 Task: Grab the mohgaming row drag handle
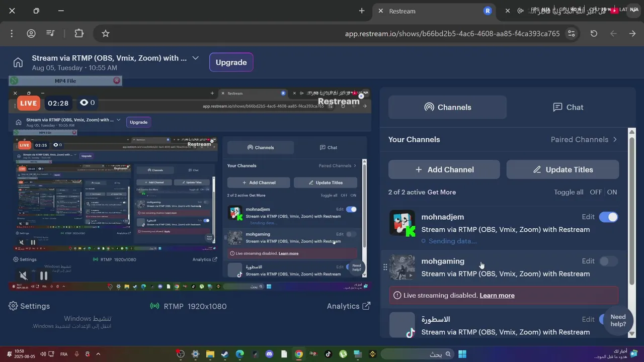point(385,267)
